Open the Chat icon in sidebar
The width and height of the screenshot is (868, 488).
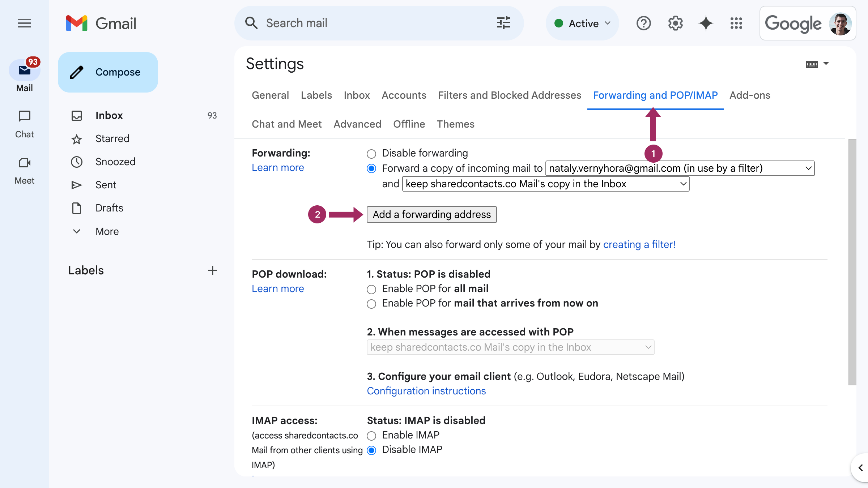pyautogui.click(x=25, y=116)
